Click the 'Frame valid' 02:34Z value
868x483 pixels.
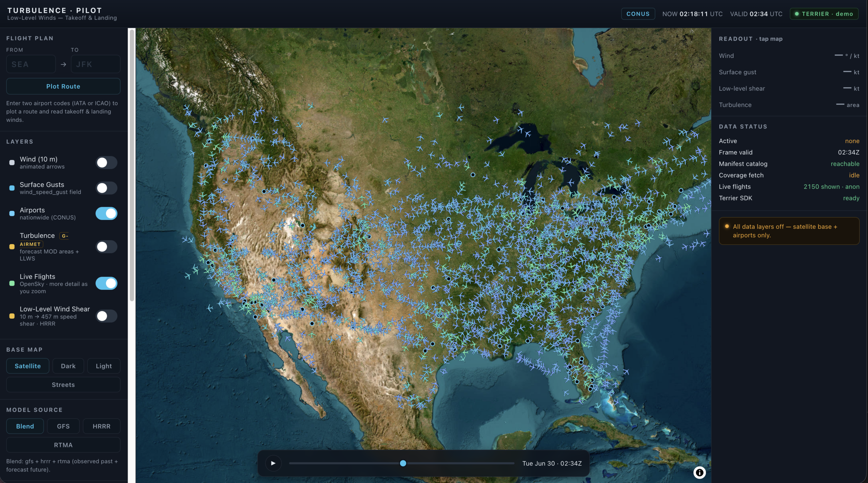point(849,153)
